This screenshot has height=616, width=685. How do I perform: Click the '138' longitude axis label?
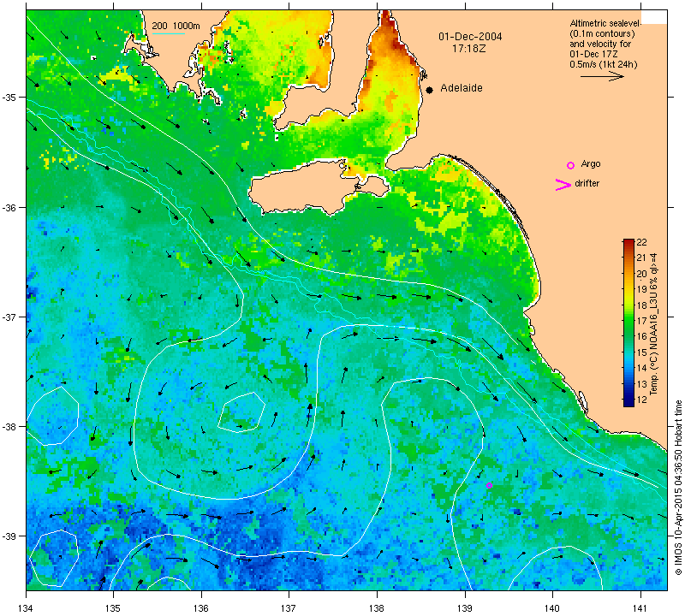(377, 608)
